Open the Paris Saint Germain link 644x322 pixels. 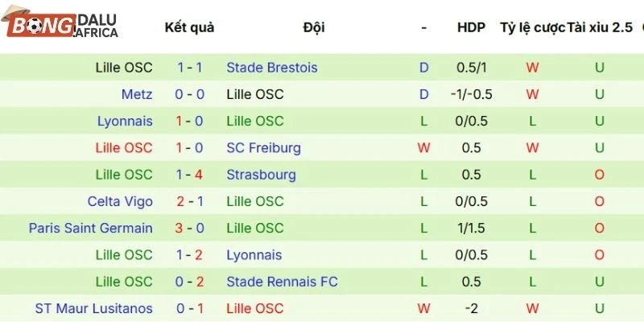(x=90, y=228)
